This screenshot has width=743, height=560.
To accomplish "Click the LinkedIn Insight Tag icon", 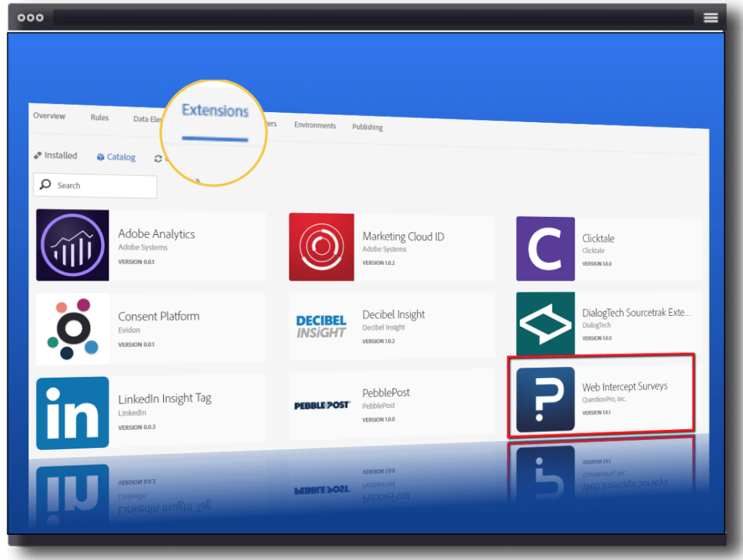I will pyautogui.click(x=72, y=413).
